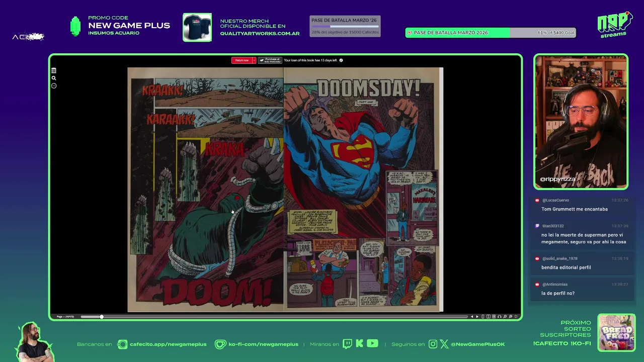Click the page navigation slider handle
The width and height of the screenshot is (644, 362).
click(x=101, y=317)
